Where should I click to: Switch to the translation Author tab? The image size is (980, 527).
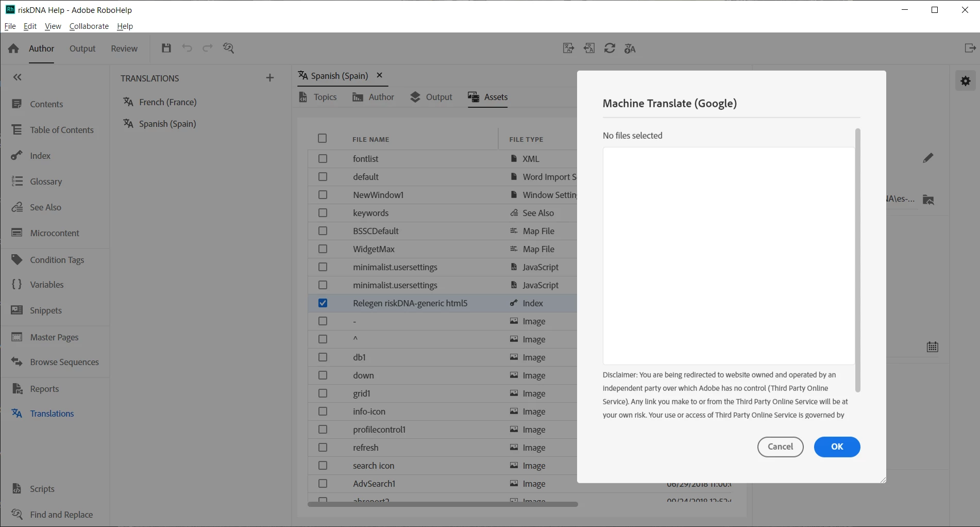pyautogui.click(x=373, y=97)
